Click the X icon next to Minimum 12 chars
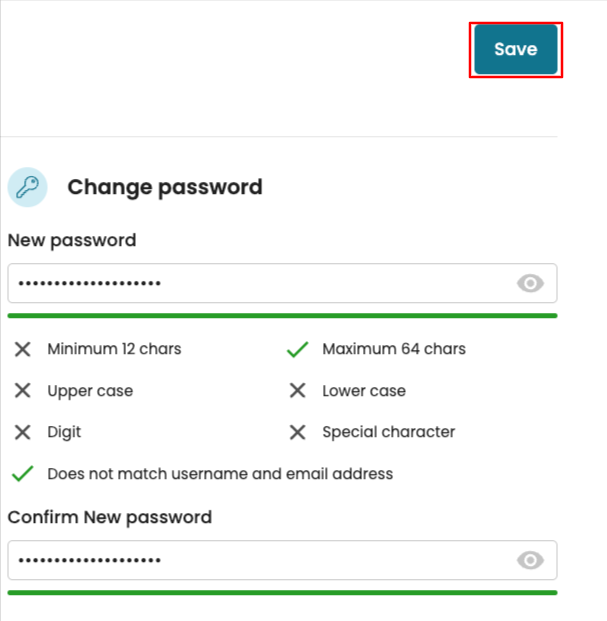The width and height of the screenshot is (607, 621). click(22, 349)
